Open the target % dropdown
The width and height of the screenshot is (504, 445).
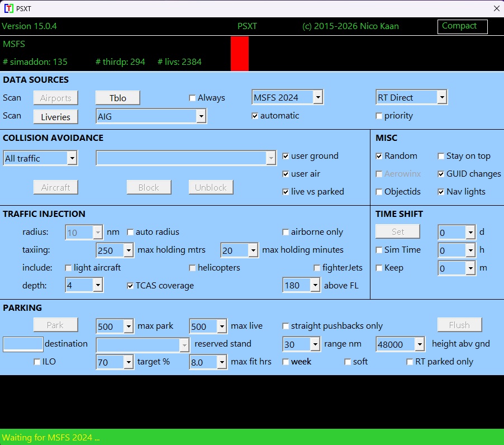click(x=129, y=362)
